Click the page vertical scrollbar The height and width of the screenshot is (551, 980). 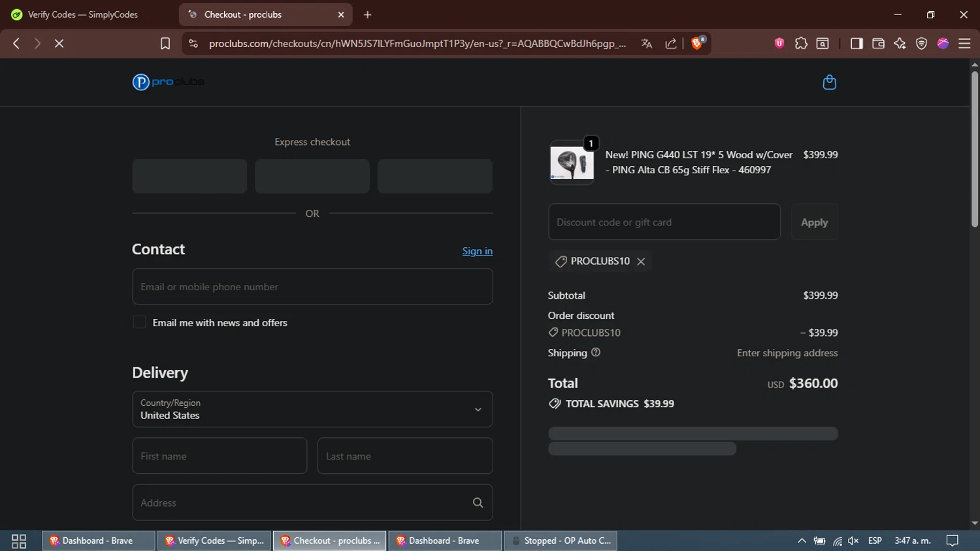975,149
